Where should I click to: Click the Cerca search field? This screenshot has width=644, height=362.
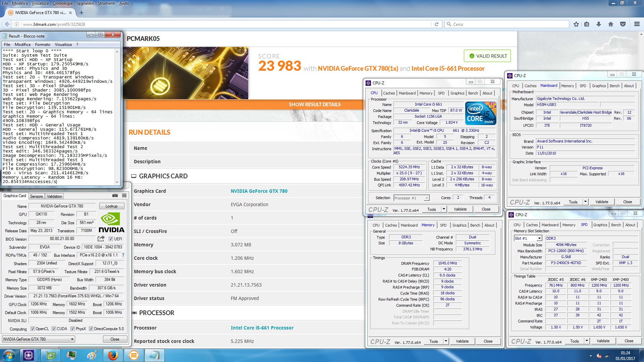507,24
